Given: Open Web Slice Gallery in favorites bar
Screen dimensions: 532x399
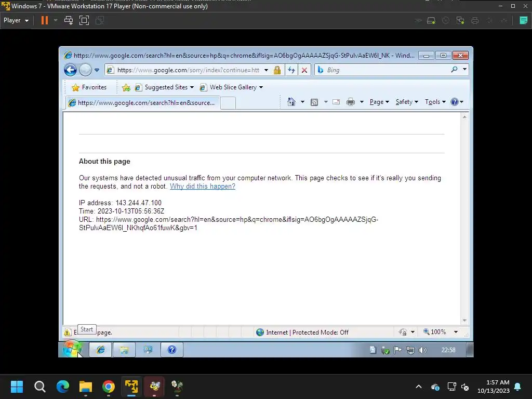Looking at the screenshot, I should (x=231, y=87).
